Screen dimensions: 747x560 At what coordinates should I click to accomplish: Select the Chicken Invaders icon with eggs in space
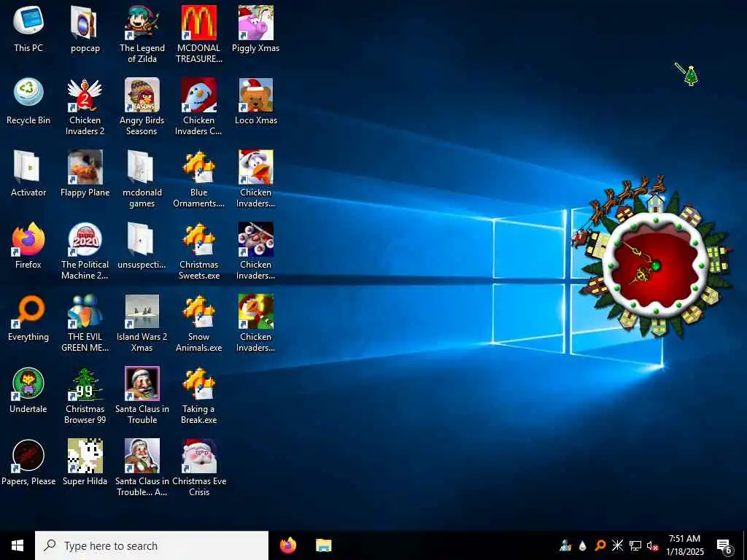click(x=256, y=251)
